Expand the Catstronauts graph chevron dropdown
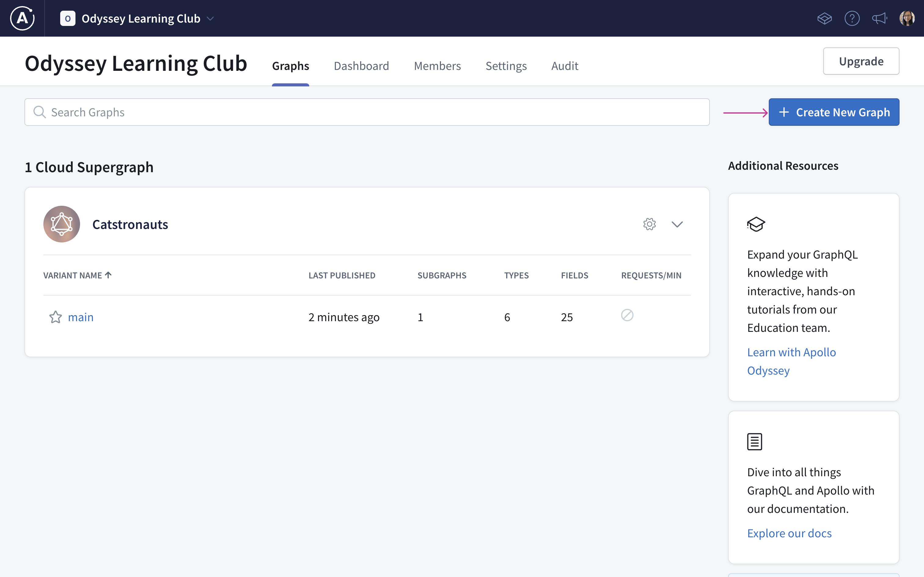The width and height of the screenshot is (924, 577). click(x=677, y=224)
